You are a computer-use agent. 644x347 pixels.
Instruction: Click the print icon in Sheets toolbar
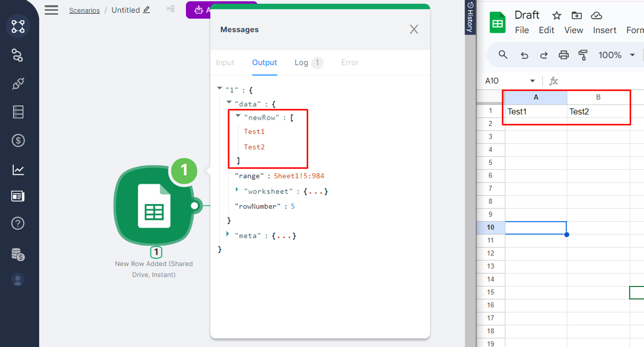coord(563,55)
